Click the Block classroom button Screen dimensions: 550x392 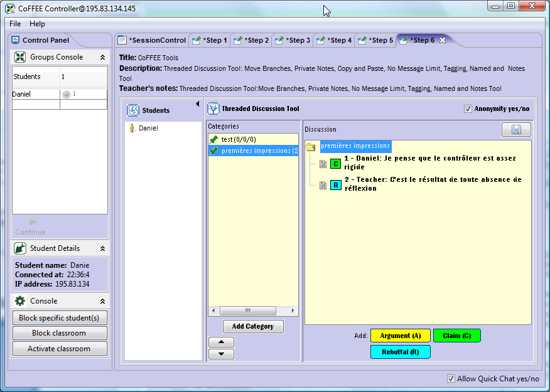click(59, 333)
